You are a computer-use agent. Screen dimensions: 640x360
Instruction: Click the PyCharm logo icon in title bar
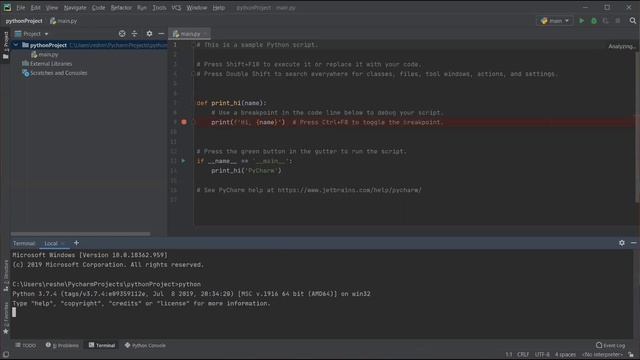[x=7, y=7]
